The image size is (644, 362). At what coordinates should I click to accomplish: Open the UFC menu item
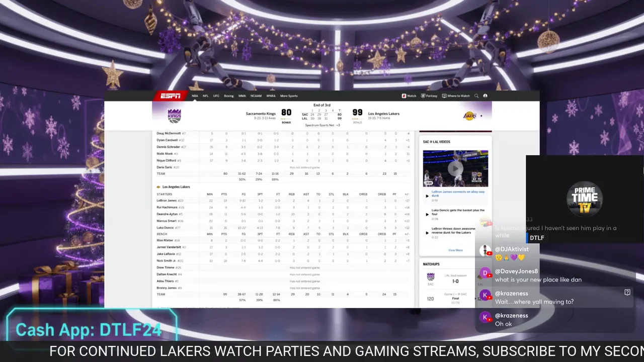click(x=216, y=96)
